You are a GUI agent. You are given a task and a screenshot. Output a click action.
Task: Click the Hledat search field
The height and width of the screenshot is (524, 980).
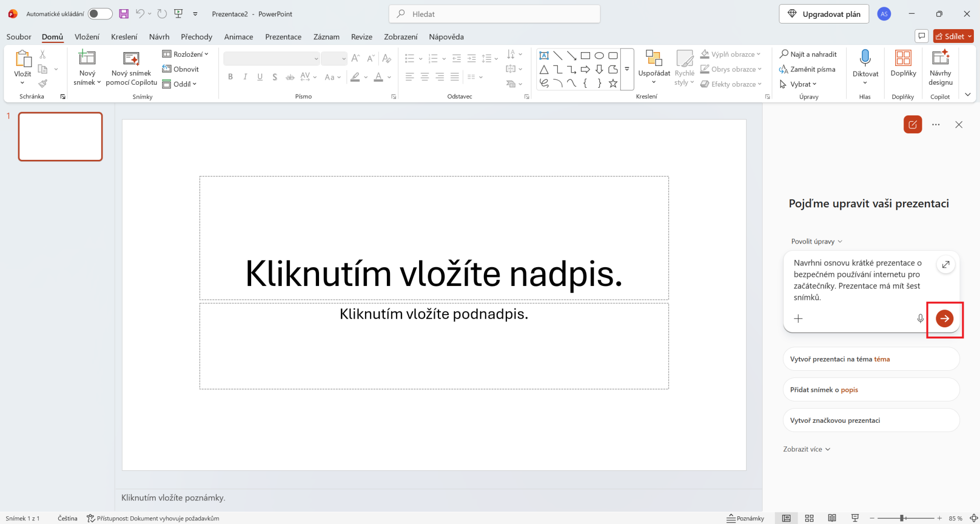click(495, 14)
